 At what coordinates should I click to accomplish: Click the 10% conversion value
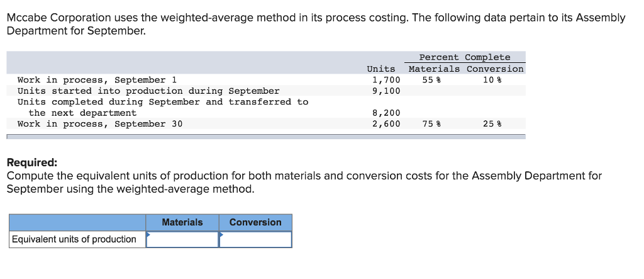[x=492, y=80]
